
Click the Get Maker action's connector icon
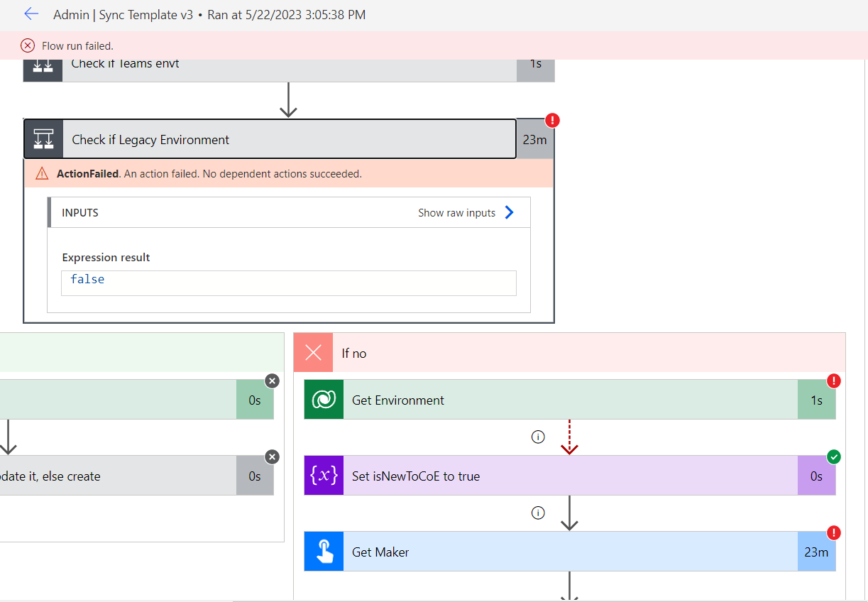(323, 551)
